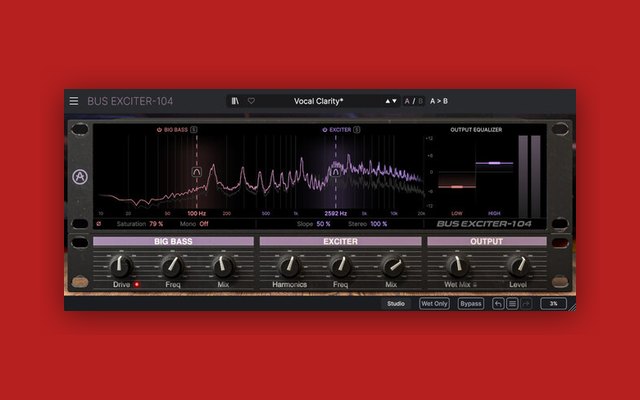Switch to state A

407,101
